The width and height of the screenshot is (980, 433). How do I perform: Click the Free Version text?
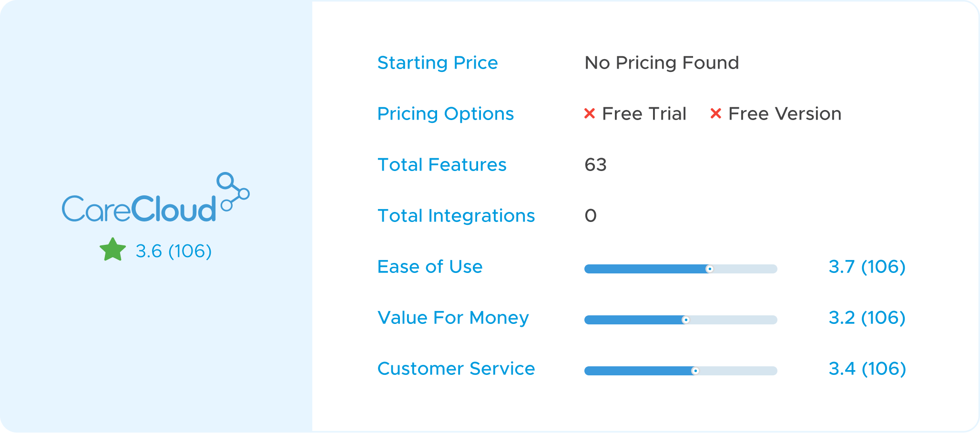click(x=785, y=114)
